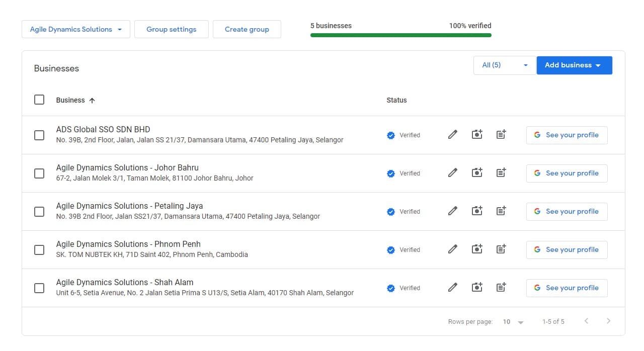The width and height of the screenshot is (644, 351).
Task: Add photo to the Phnom Penh listing
Action: click(477, 249)
